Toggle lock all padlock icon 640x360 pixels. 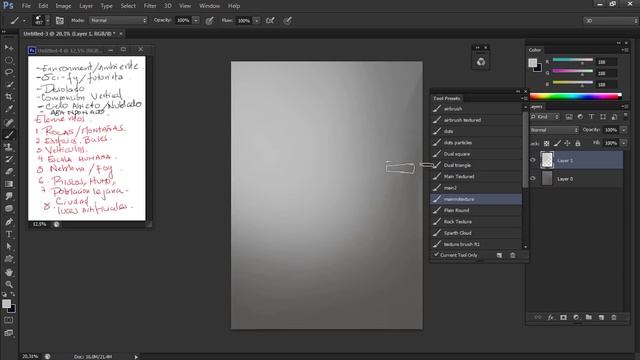click(x=578, y=143)
